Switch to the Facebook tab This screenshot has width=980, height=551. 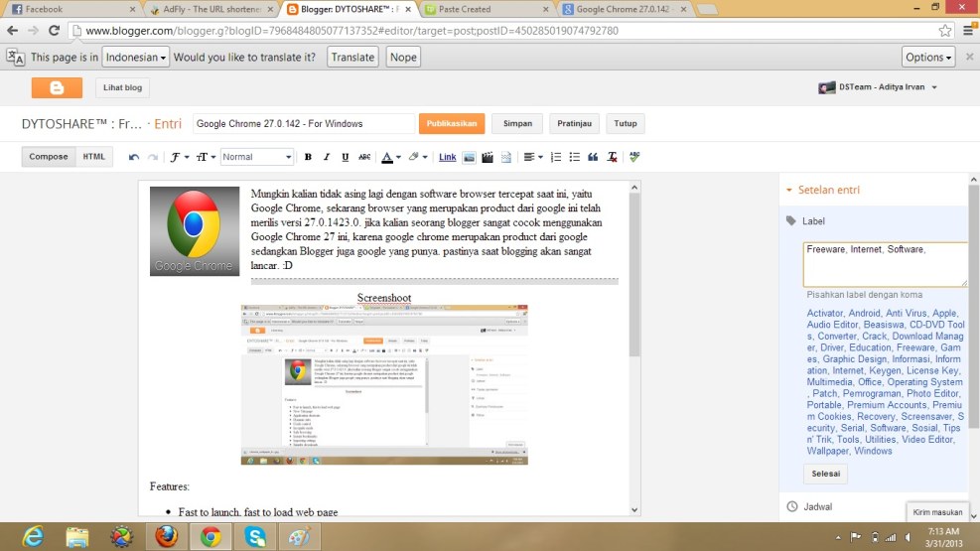71,9
